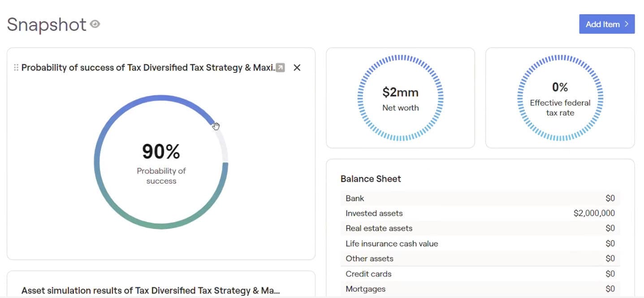Viewport: 644px width, 298px height.
Task: Click the Add Item button
Action: 607,24
